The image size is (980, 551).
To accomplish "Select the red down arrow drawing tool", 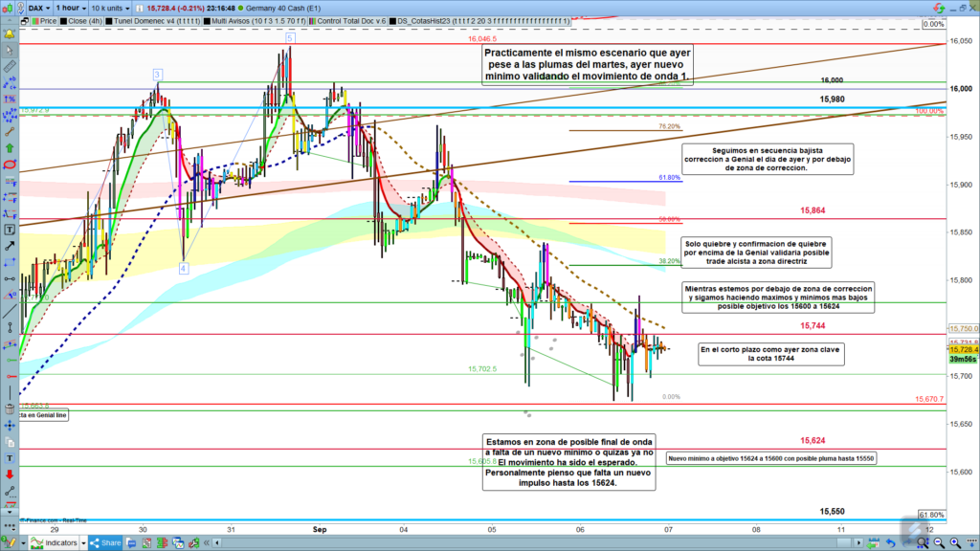I will tap(10, 474).
